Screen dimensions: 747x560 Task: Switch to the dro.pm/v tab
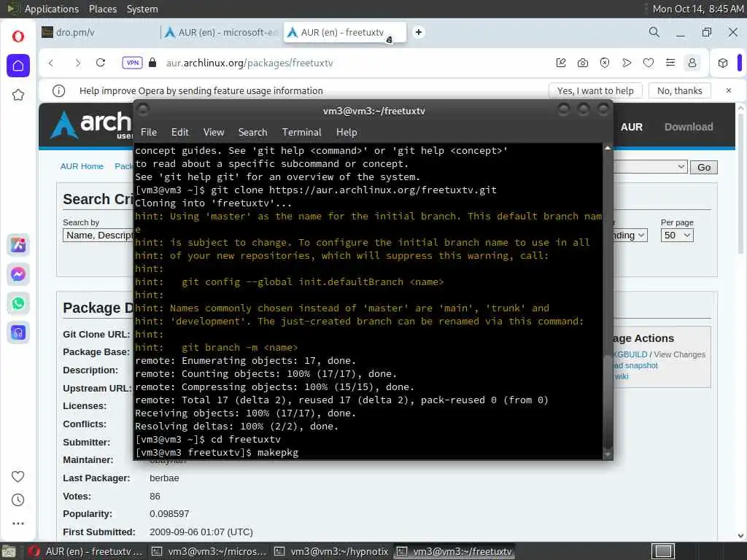[98, 32]
